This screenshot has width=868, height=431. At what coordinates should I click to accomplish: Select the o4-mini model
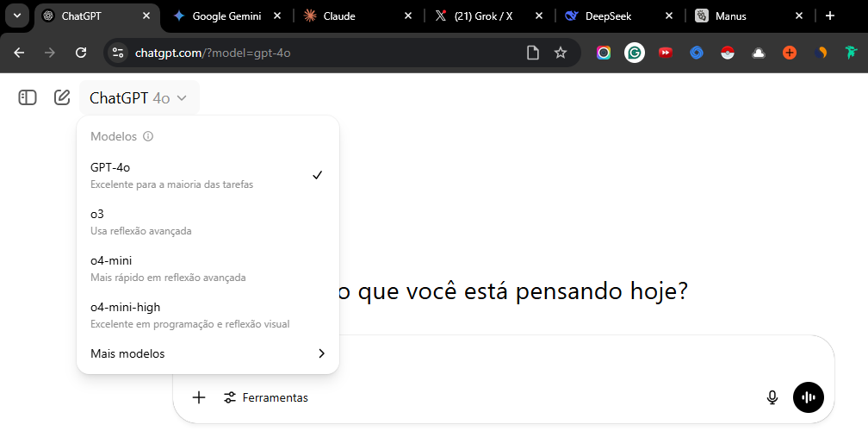tap(208, 268)
